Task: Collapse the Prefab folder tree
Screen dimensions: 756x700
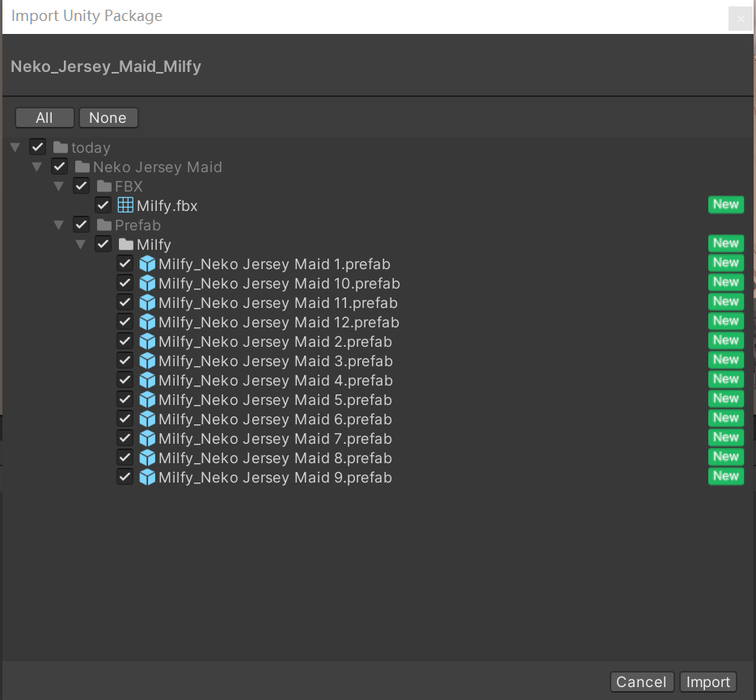Action: pyautogui.click(x=58, y=226)
